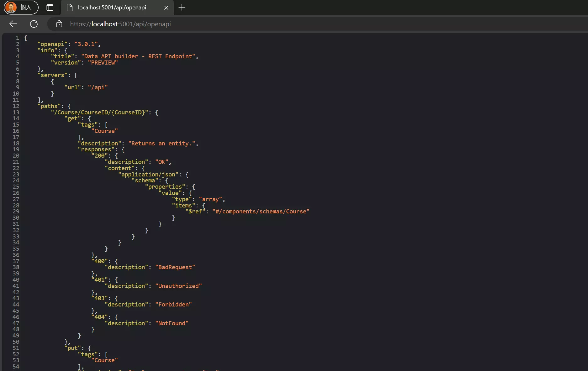Image resolution: width=588 pixels, height=371 pixels.
Task: Click the "Returns an entity." description value
Action: (x=162, y=144)
